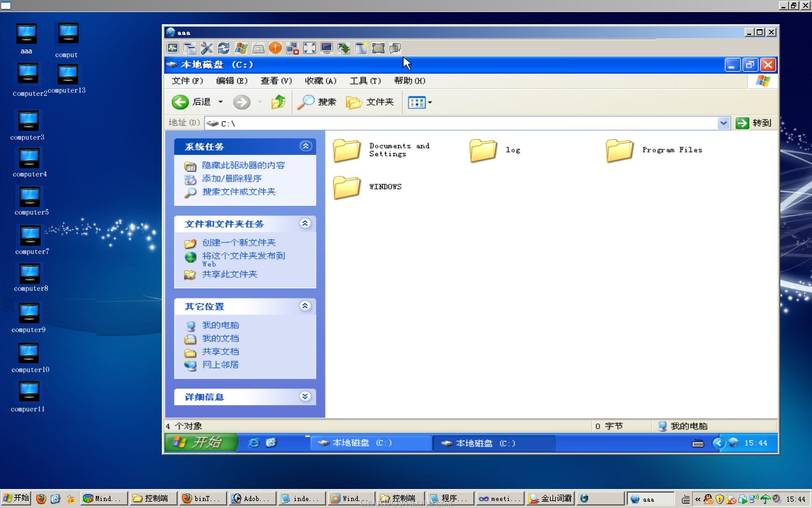Open the views button dropdown
The image size is (812, 508).
(429, 102)
